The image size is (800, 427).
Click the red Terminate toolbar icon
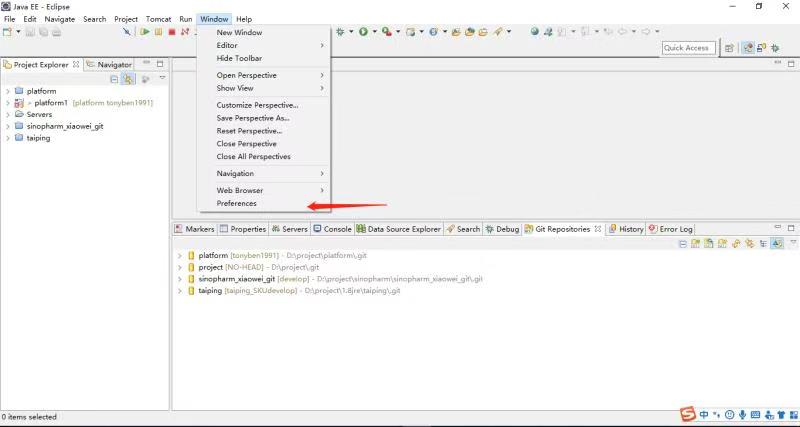coord(172,32)
